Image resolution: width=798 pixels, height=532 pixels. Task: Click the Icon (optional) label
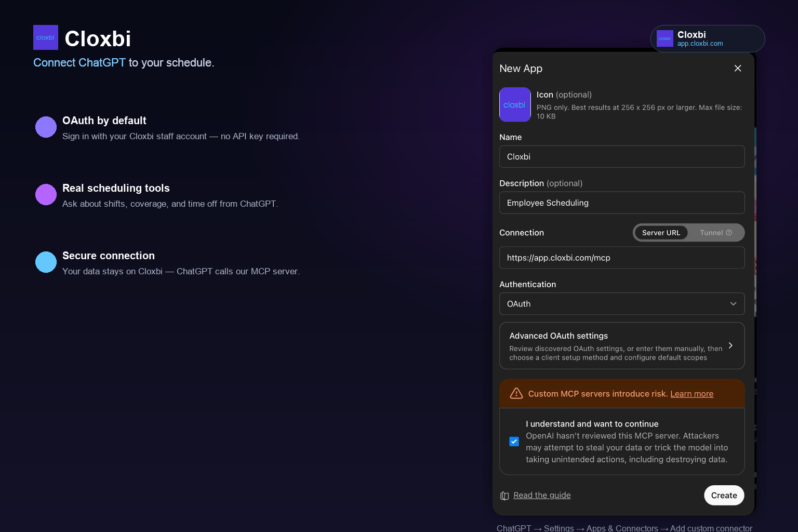pyautogui.click(x=564, y=95)
